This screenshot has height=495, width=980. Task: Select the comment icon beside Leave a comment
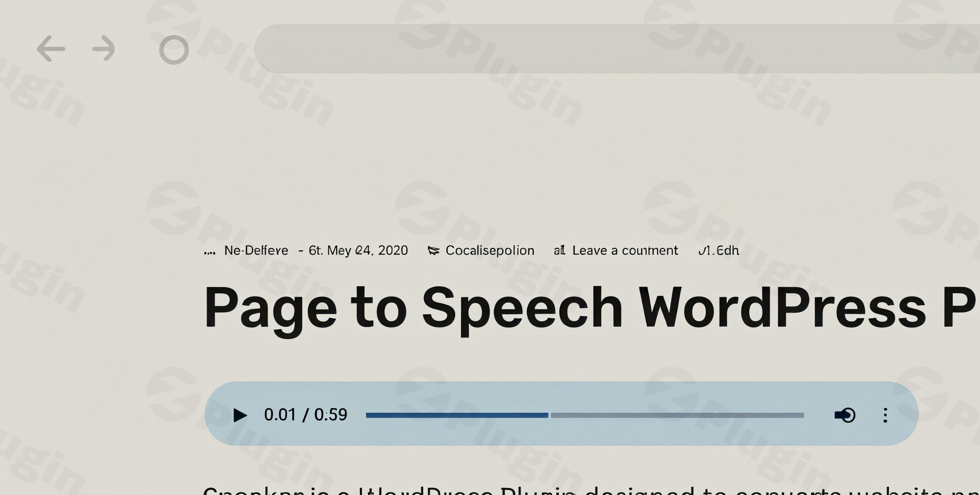click(x=559, y=250)
